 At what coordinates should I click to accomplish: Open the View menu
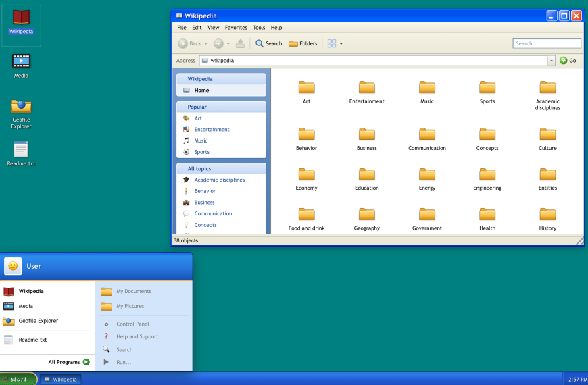tap(214, 28)
